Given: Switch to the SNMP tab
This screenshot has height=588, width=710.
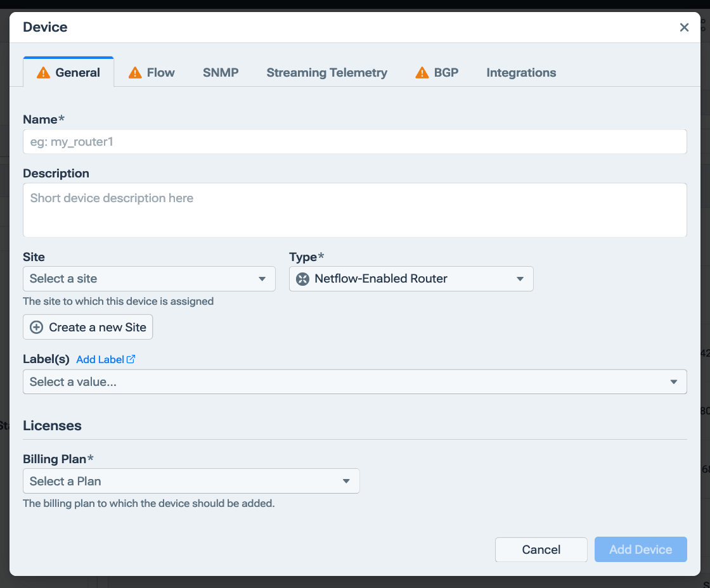Looking at the screenshot, I should tap(220, 72).
